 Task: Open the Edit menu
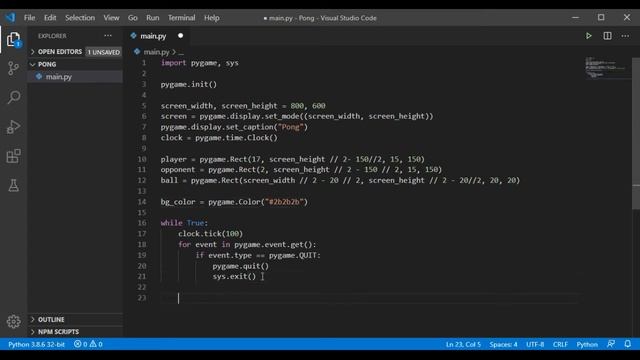(50, 18)
